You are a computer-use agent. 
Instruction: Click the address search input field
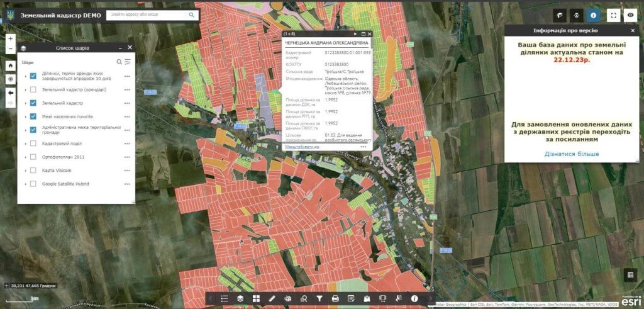148,14
